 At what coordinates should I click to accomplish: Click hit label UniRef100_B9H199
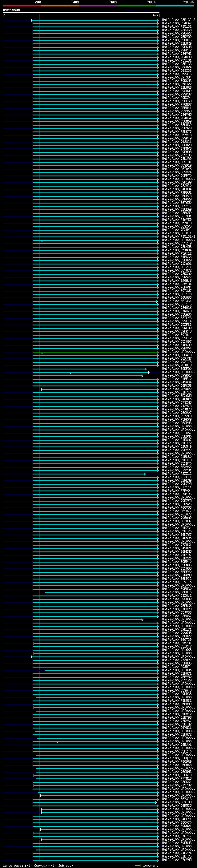pyautogui.click(x=177, y=182)
